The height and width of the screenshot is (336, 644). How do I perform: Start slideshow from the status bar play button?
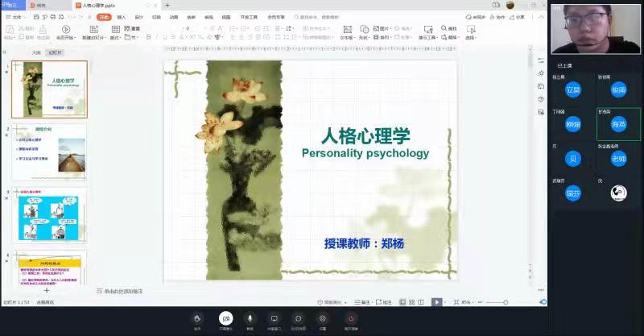pyautogui.click(x=436, y=302)
